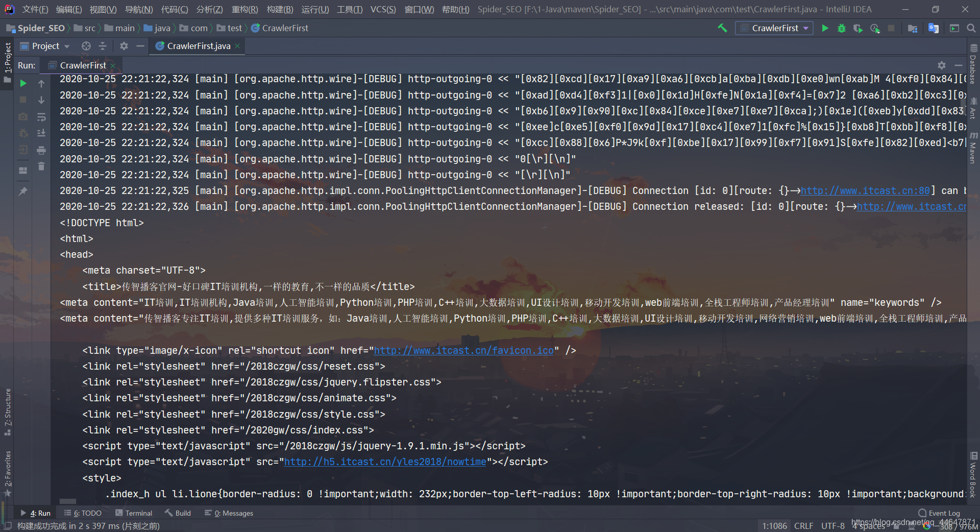Open the Event Log
980x532 pixels.
(939, 513)
